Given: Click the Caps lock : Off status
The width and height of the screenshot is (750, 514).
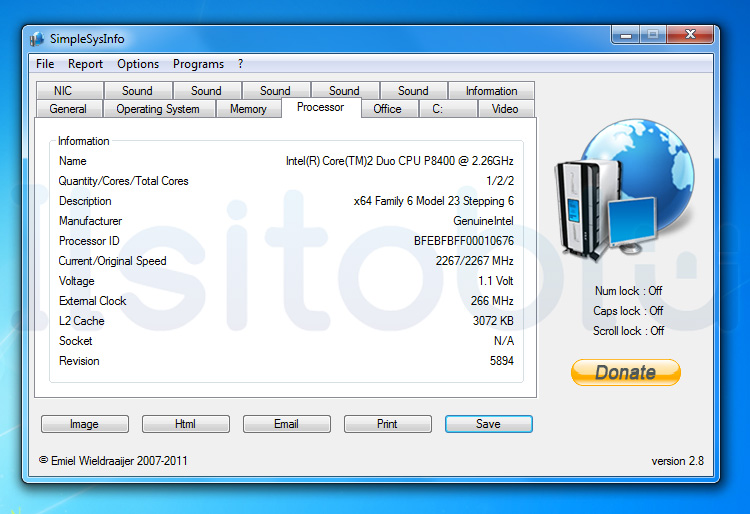Looking at the screenshot, I should coord(628,311).
